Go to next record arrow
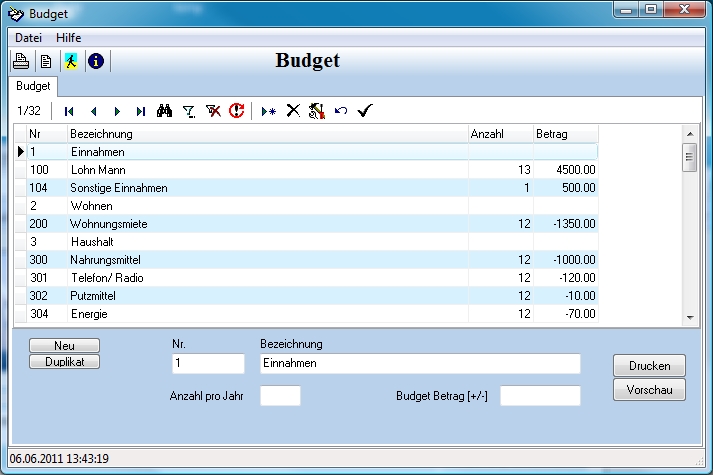Viewport: 713px width, 475px height. pyautogui.click(x=117, y=111)
